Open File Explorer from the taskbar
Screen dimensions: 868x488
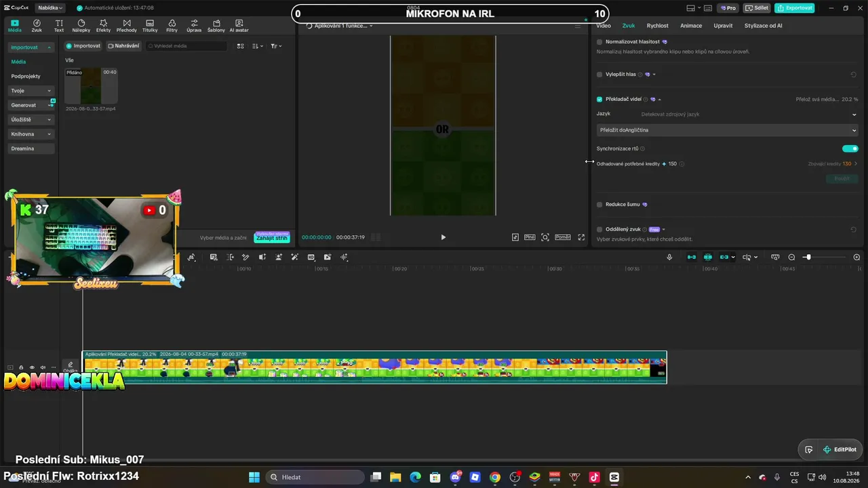tap(395, 477)
